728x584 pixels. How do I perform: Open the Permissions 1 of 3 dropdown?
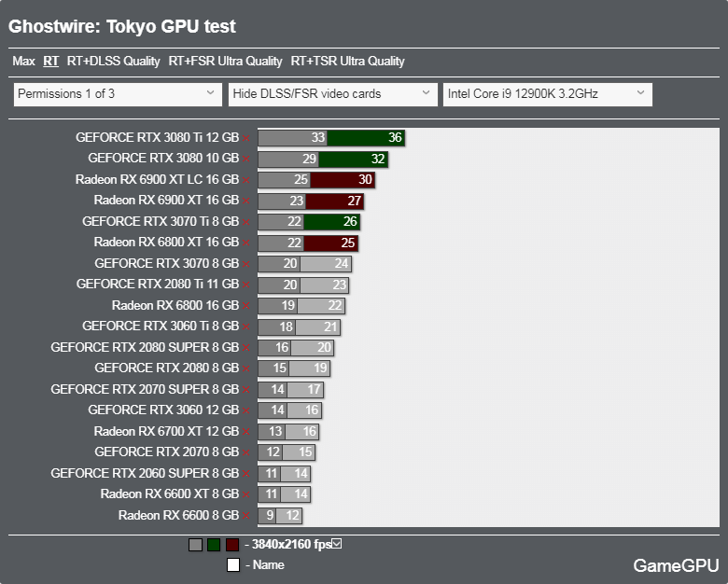click(x=118, y=94)
